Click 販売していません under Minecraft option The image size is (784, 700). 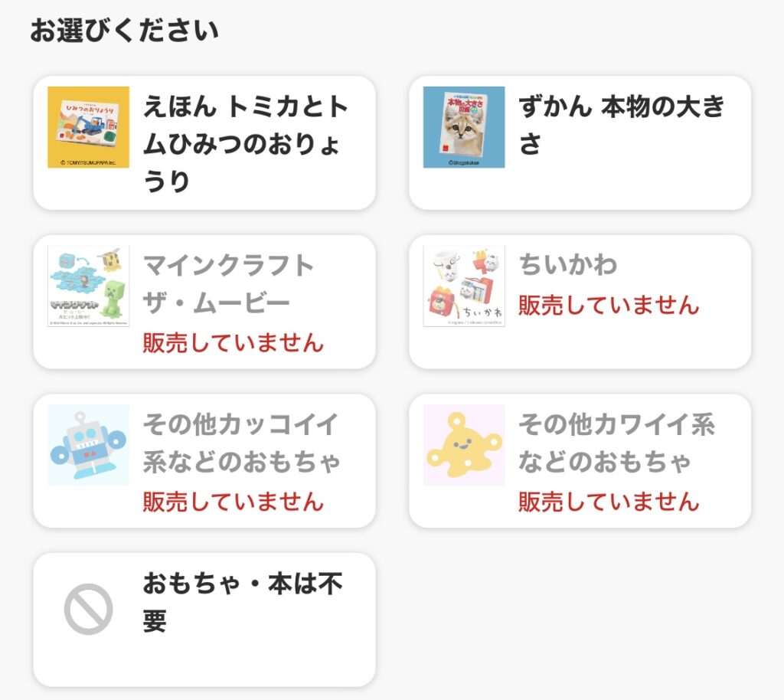coord(233,343)
